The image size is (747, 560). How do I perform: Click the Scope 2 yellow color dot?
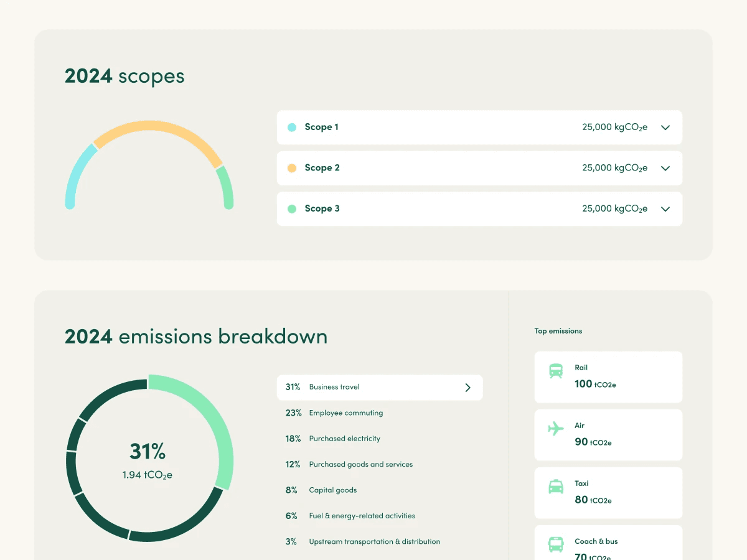pos(291,168)
